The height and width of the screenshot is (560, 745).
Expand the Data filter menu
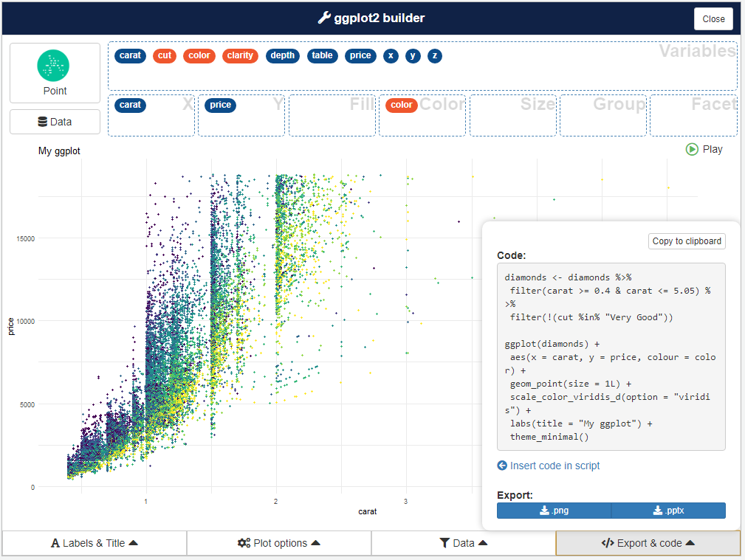point(464,543)
